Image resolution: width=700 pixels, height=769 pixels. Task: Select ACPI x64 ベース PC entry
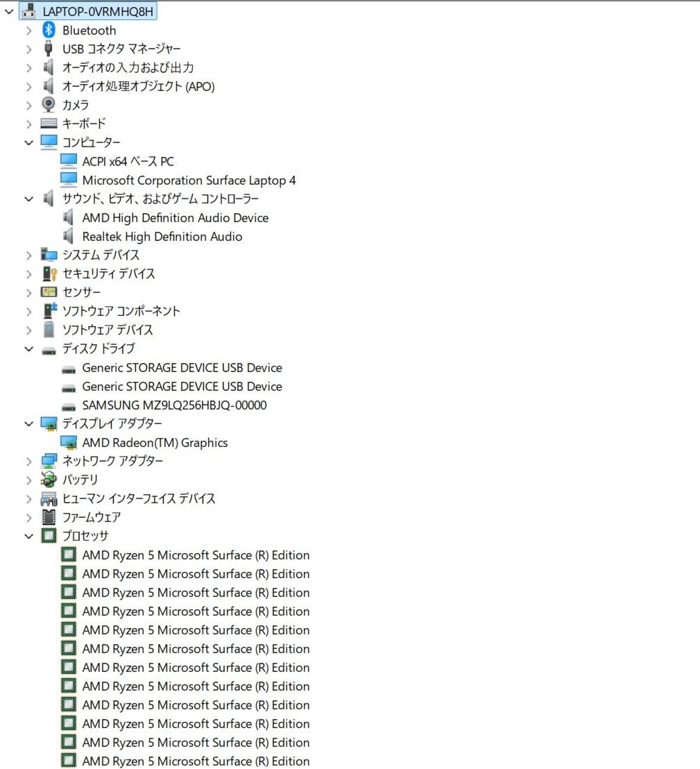(128, 161)
